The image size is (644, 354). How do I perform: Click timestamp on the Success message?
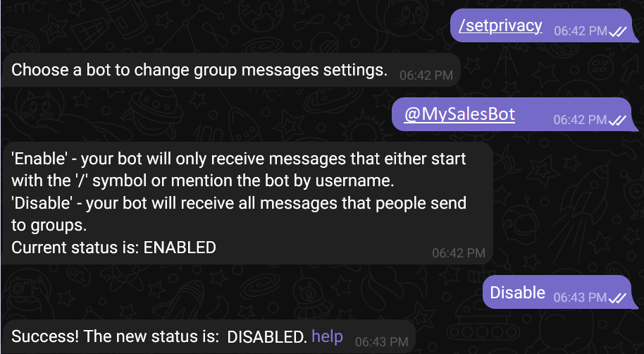(381, 341)
